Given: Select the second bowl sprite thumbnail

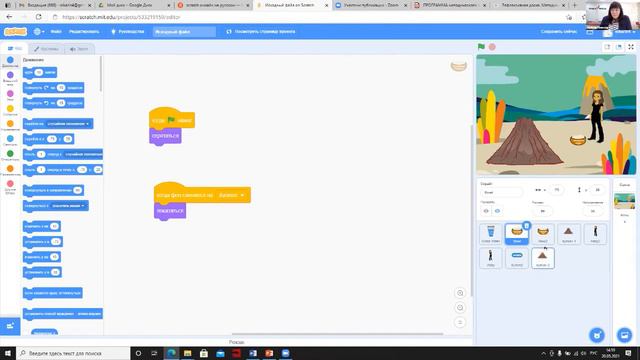Looking at the screenshot, I should 543,234.
